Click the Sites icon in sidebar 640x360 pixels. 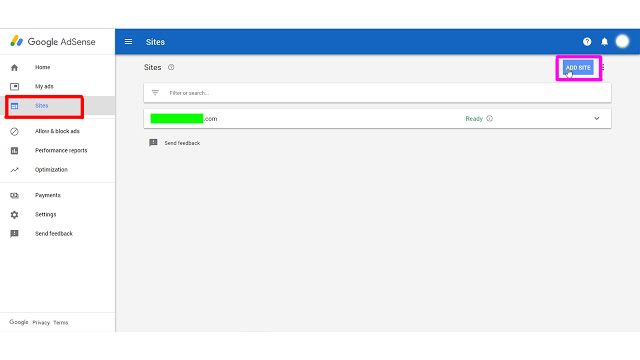point(14,106)
